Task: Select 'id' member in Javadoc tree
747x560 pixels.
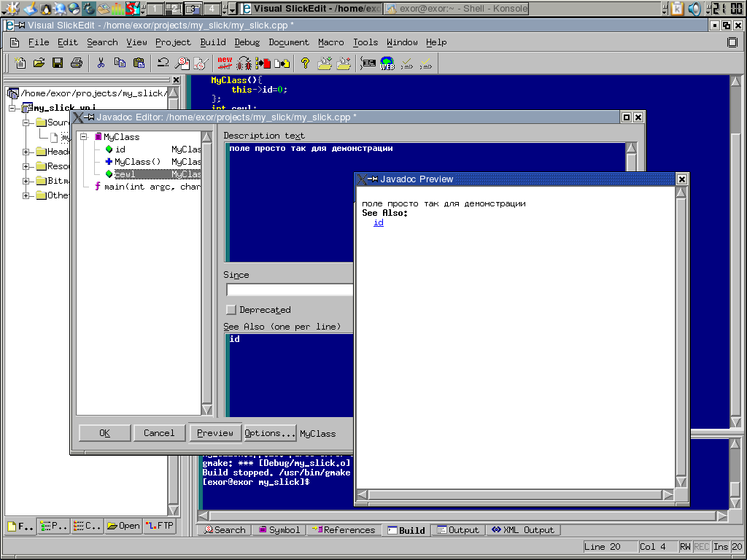Action: (x=120, y=149)
